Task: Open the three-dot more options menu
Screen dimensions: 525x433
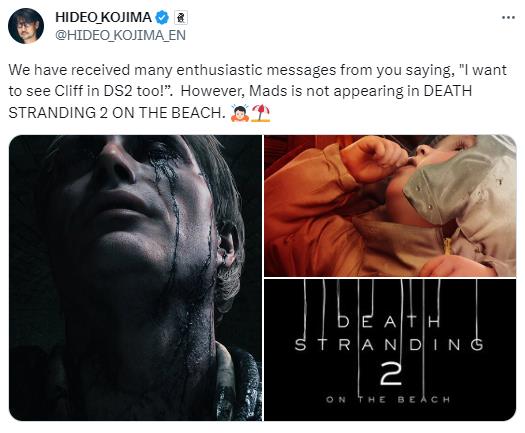Action: pos(508,17)
